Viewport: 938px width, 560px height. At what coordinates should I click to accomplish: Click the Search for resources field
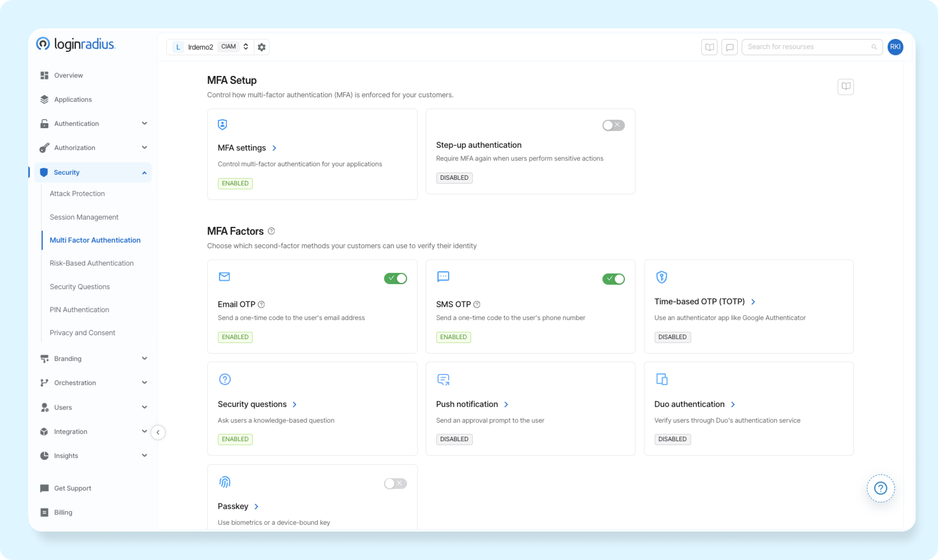click(x=812, y=47)
